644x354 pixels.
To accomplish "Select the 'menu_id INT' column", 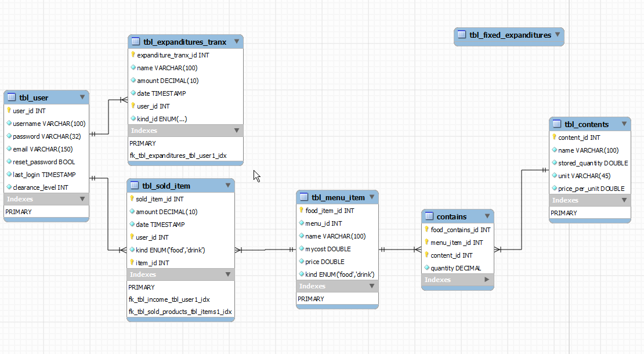I will tap(337, 223).
